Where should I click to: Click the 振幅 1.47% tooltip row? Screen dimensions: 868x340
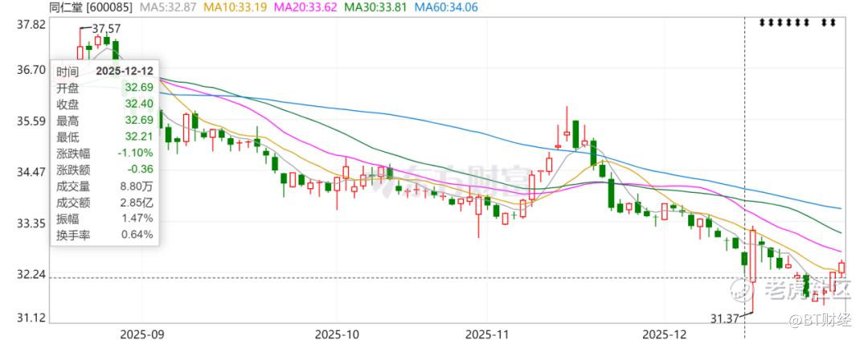click(x=104, y=218)
